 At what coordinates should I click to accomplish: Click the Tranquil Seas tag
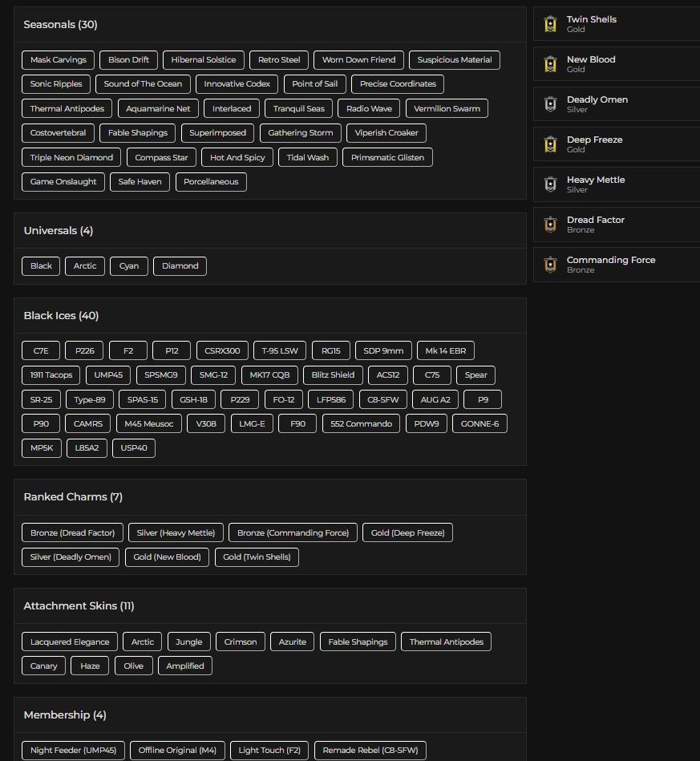298,108
